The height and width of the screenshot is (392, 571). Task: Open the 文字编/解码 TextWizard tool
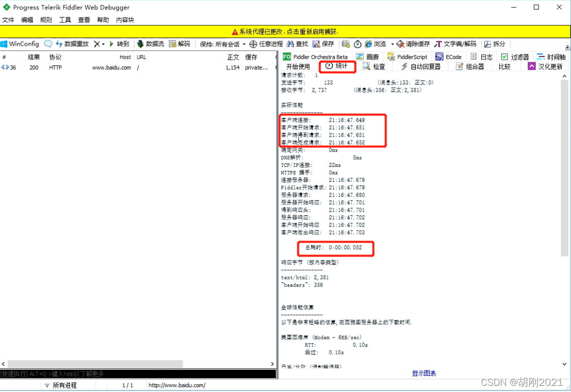coord(455,44)
